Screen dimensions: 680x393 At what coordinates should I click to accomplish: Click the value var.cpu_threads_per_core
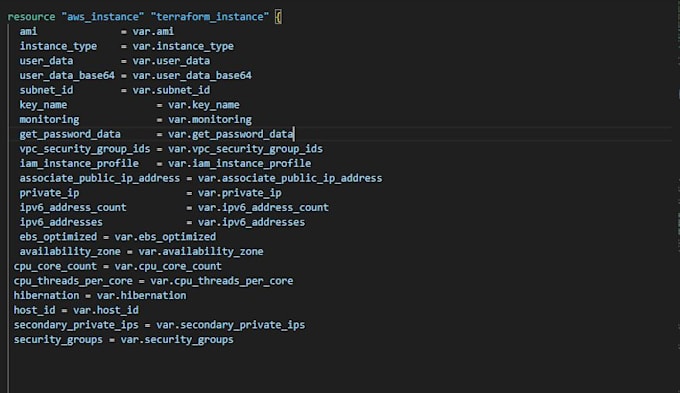tap(222, 281)
